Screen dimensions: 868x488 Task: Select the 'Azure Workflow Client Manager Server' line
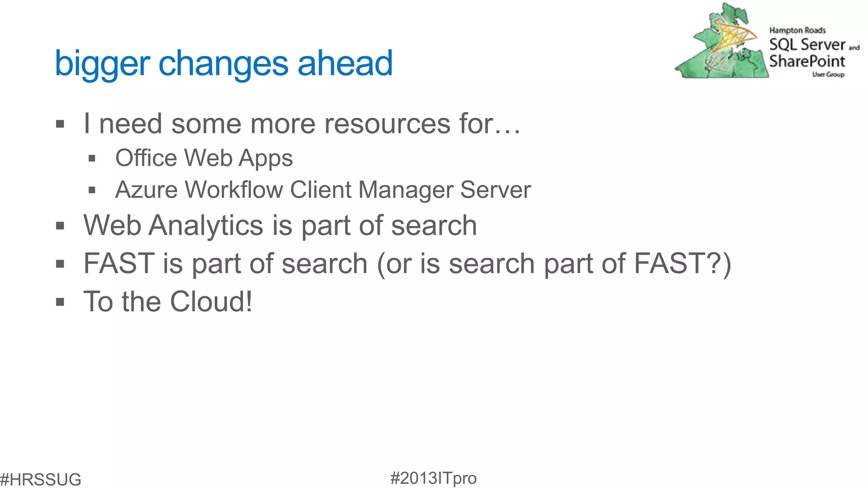tap(323, 190)
